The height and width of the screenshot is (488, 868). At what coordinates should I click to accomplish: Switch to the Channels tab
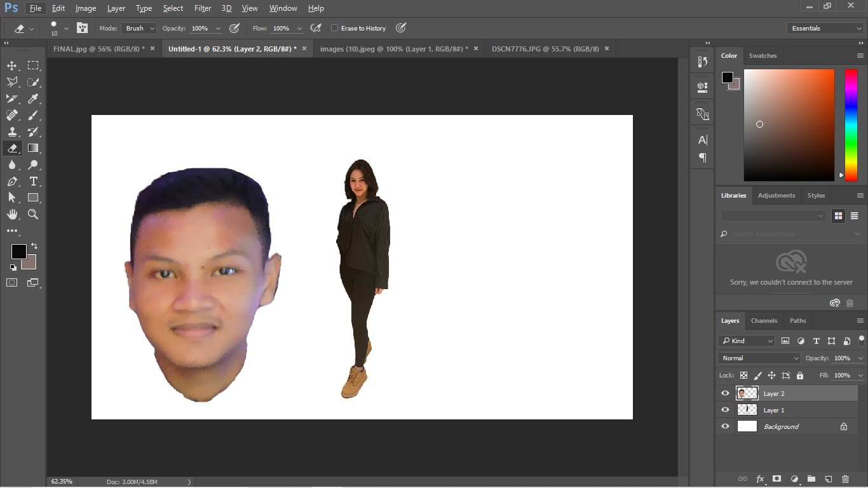pos(764,321)
